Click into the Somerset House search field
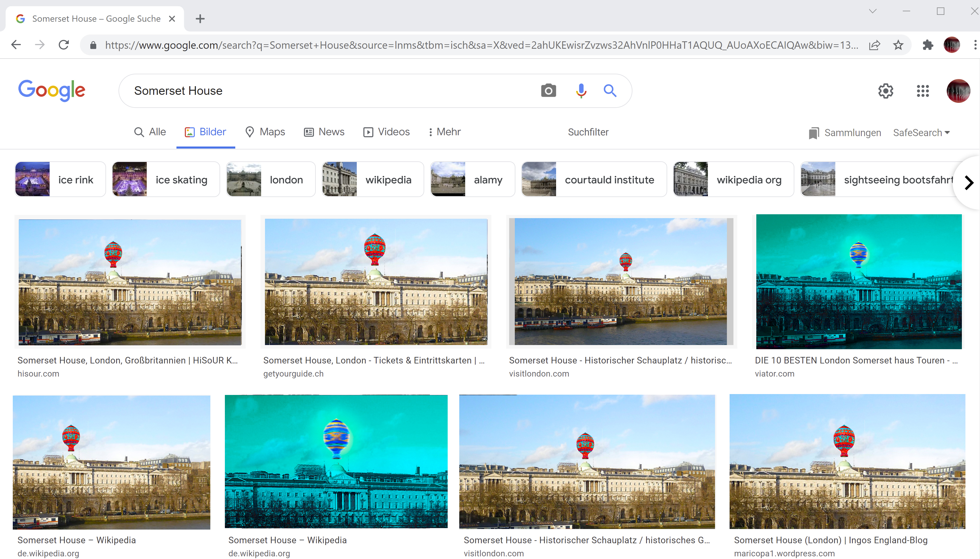This screenshot has height=559, width=980. tap(330, 91)
